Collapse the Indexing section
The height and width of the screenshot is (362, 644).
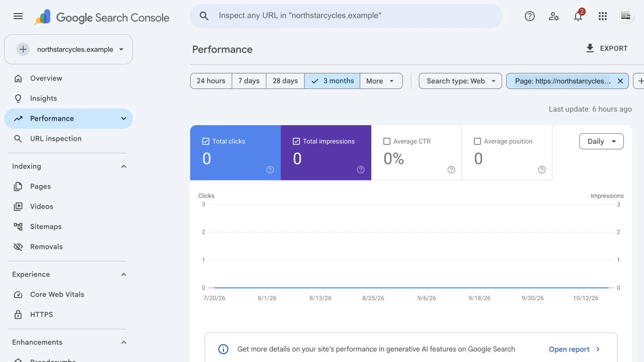124,166
